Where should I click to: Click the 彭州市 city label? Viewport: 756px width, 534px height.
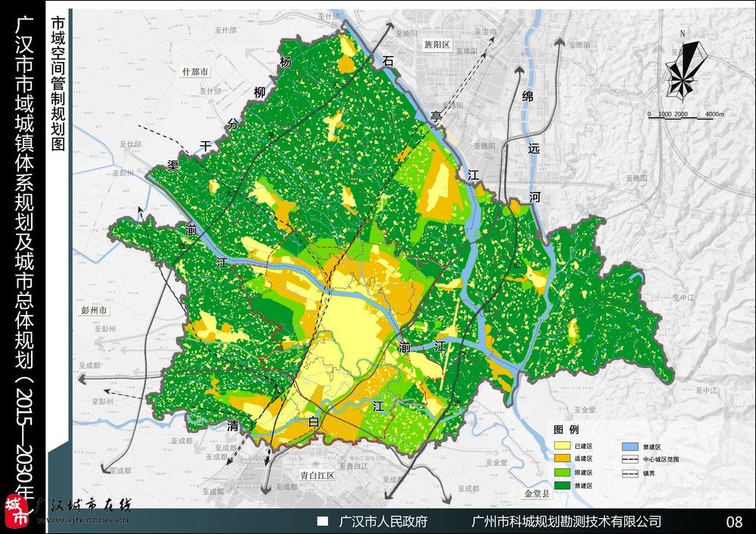(95, 310)
